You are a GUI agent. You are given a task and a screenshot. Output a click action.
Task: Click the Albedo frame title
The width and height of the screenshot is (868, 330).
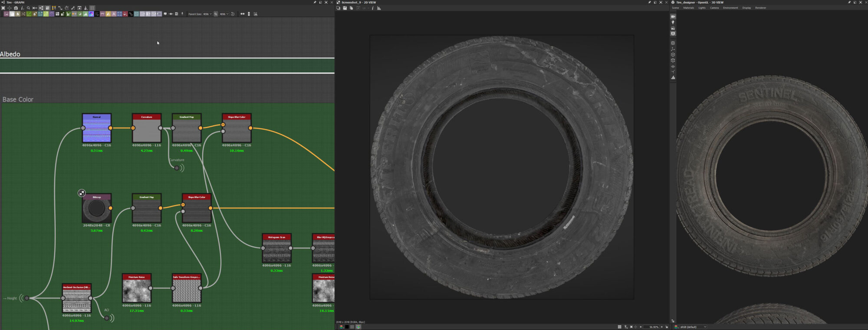click(x=10, y=54)
